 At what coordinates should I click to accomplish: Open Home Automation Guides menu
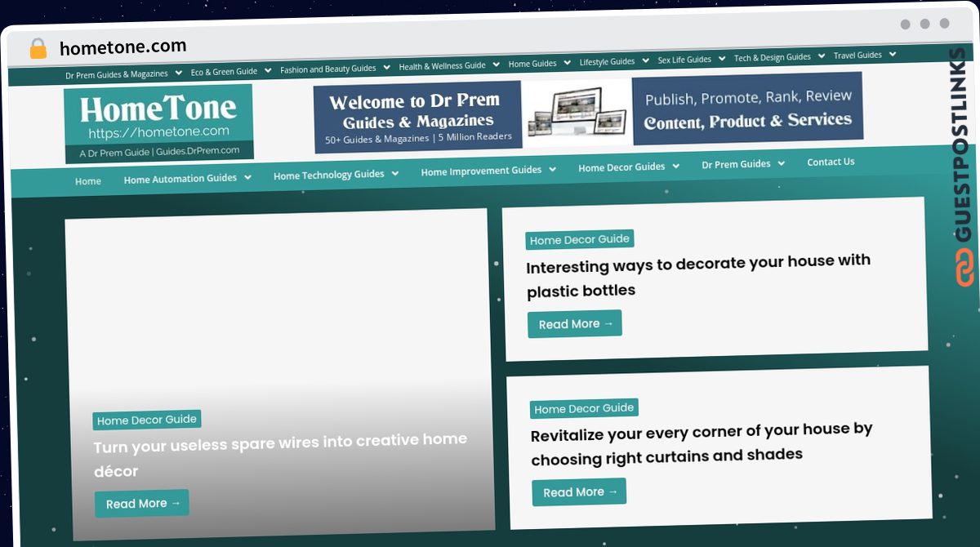click(180, 178)
